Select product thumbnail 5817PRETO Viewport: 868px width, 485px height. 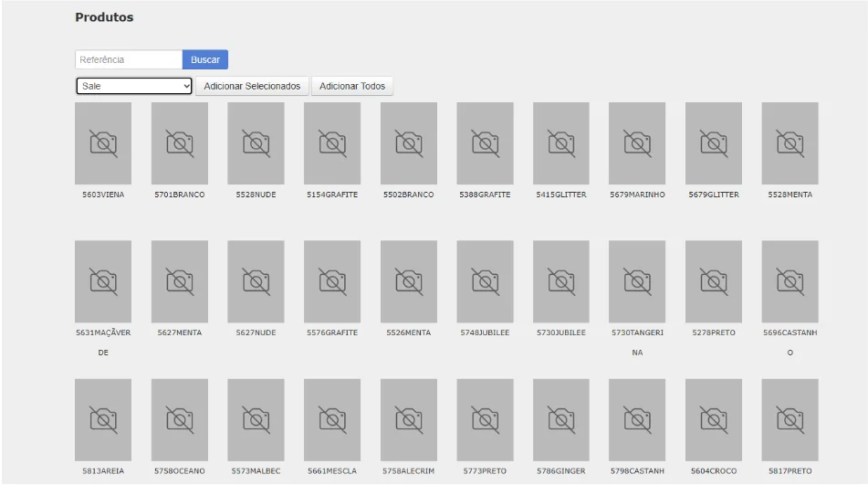[x=790, y=419]
